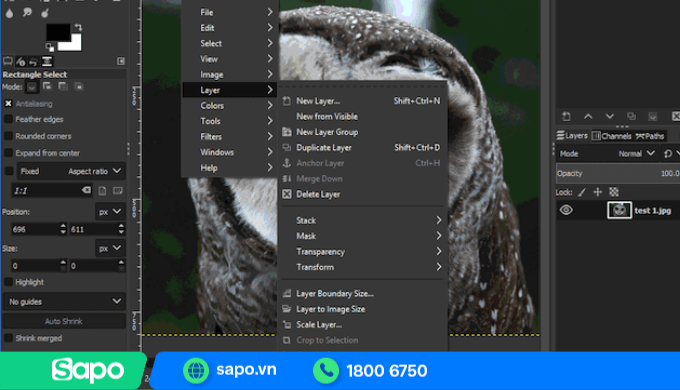The height and width of the screenshot is (390, 680).
Task: Choose Layer Boundary Size... entry
Action: 363,294
